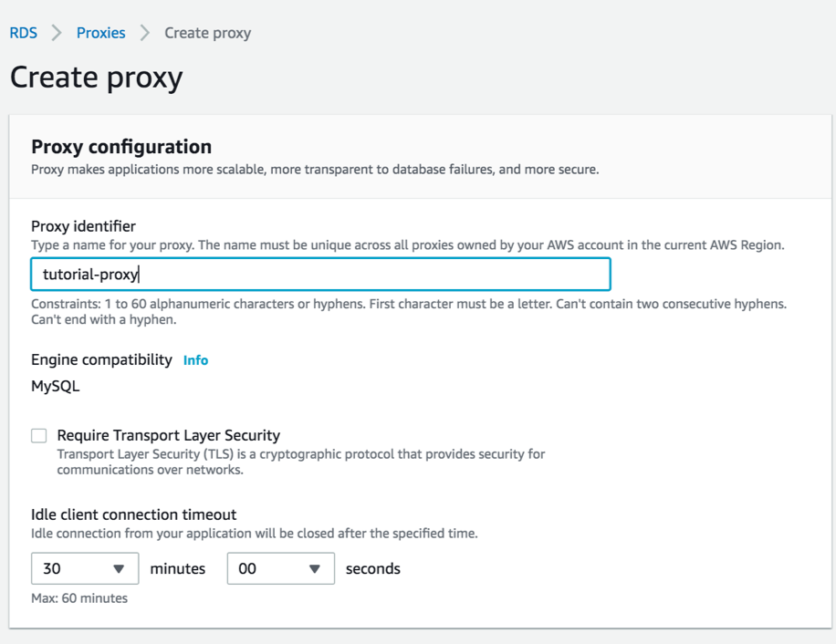Screen dimensions: 836x644
Task: Enable the Require Transport Layer Security checkbox
Action: pos(39,436)
